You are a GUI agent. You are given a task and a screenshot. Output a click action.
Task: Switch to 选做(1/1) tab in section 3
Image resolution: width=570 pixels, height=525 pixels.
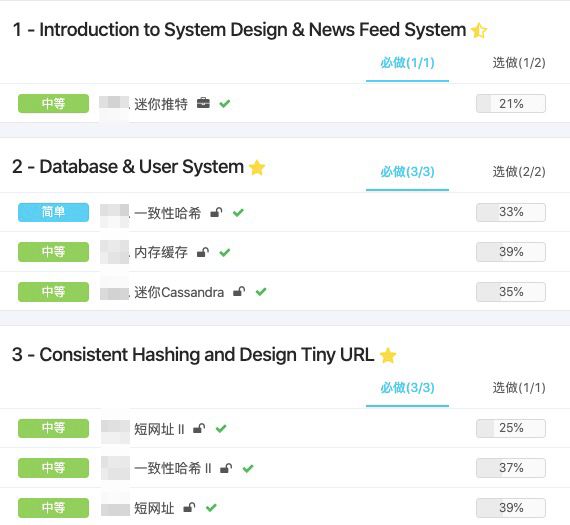pos(519,388)
